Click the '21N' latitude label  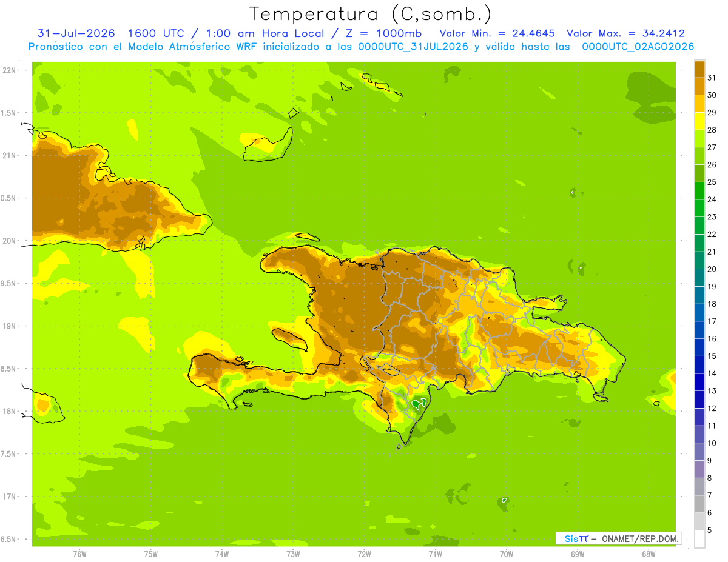pos(10,155)
